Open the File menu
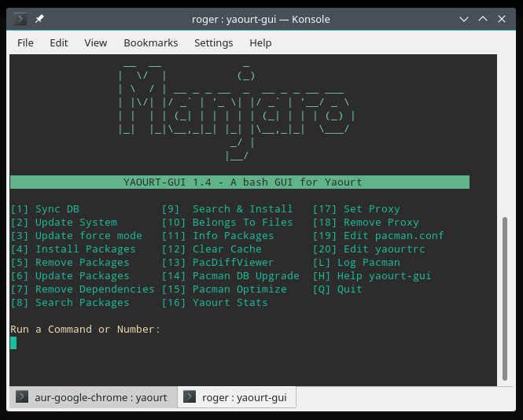Viewport: 523px width, 420px height. (x=25, y=42)
